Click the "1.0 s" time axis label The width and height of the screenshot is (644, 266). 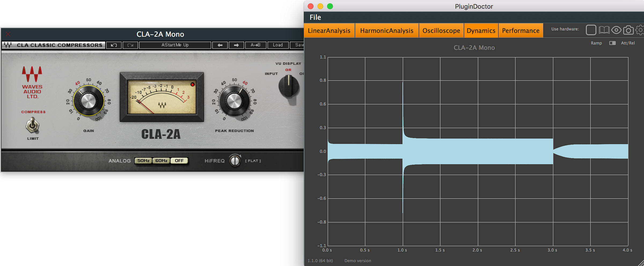[x=402, y=250]
